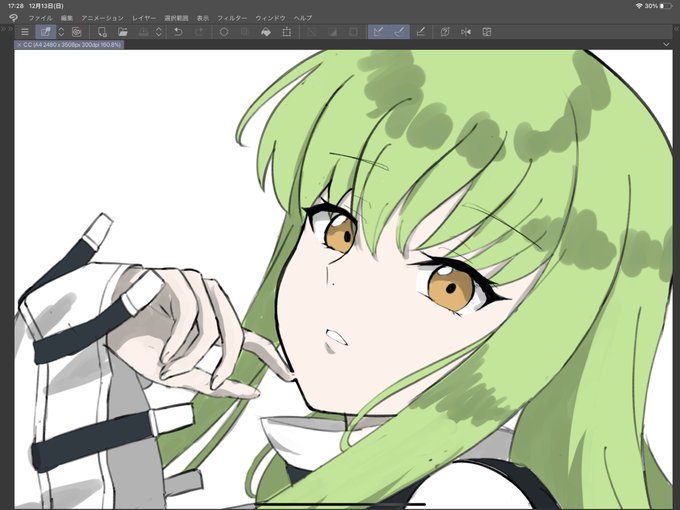Tap the 17:28 clock in status bar

coord(16,6)
